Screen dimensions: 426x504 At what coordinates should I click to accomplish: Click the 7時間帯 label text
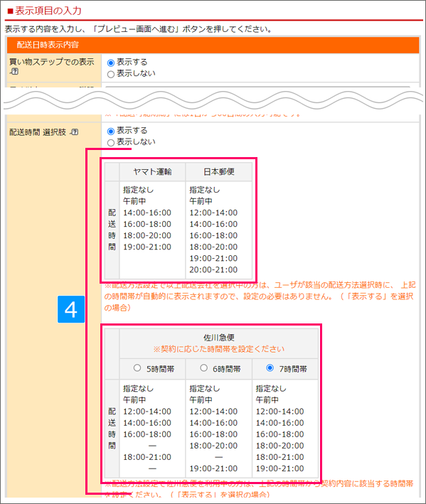(293, 369)
